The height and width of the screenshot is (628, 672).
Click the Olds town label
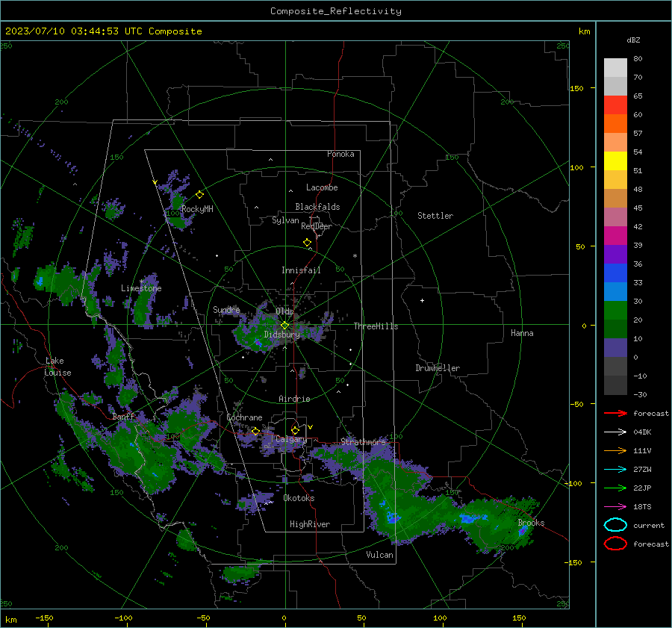(284, 311)
